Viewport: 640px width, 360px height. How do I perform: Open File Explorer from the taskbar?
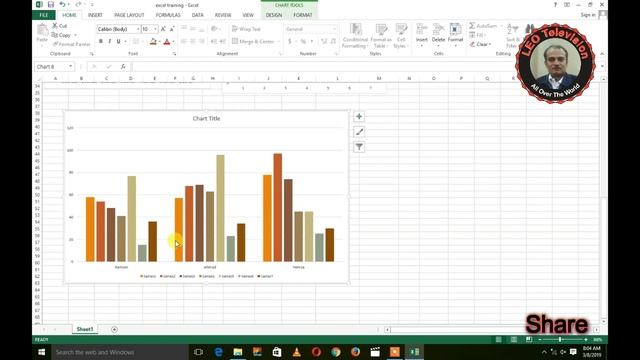point(238,352)
